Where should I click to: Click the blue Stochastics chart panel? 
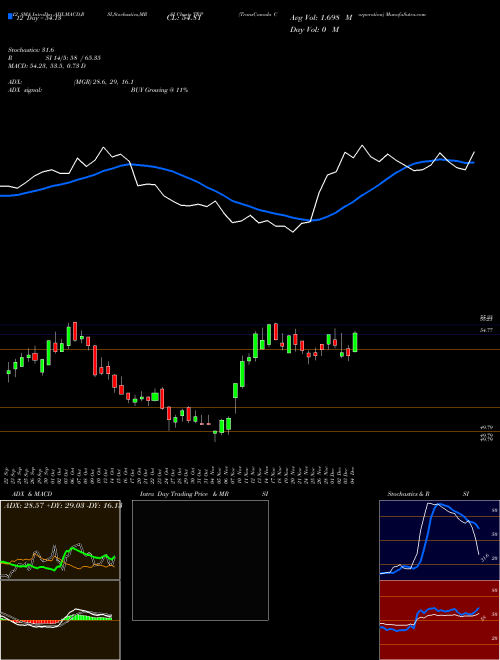click(439, 540)
